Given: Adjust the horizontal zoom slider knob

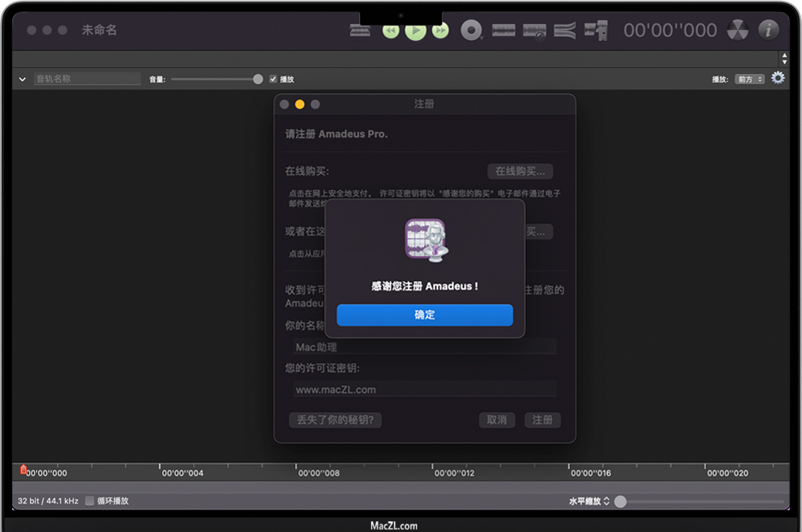Looking at the screenshot, I should click(621, 501).
